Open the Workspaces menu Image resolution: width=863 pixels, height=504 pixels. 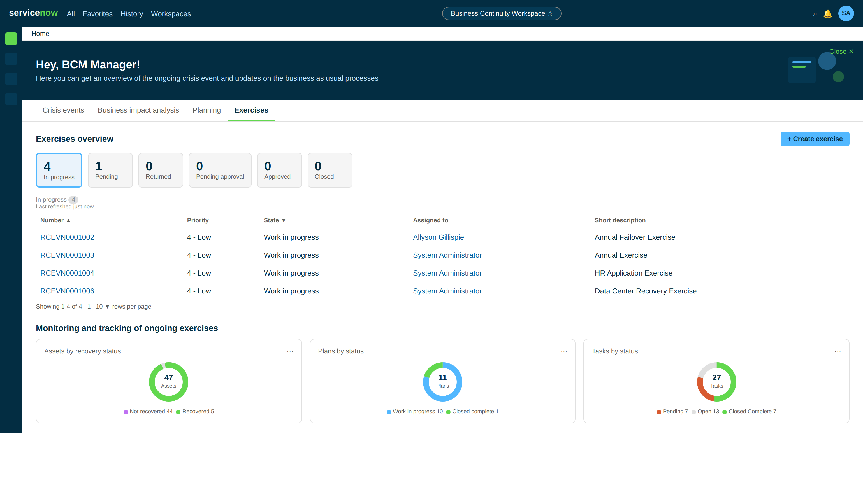(171, 14)
